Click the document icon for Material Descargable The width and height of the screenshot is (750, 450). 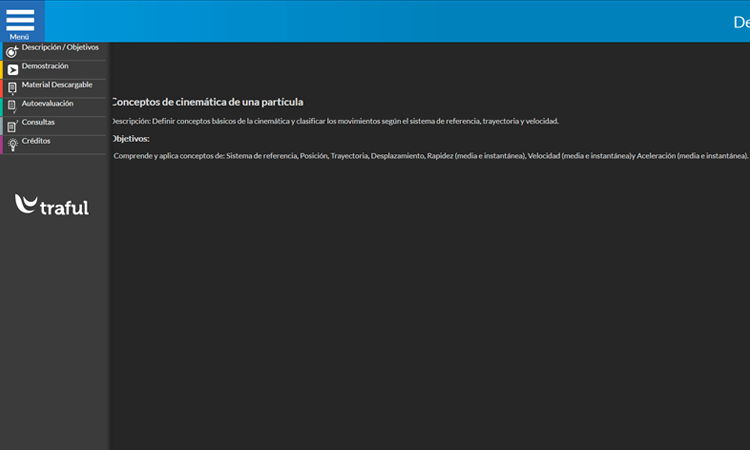[12, 88]
